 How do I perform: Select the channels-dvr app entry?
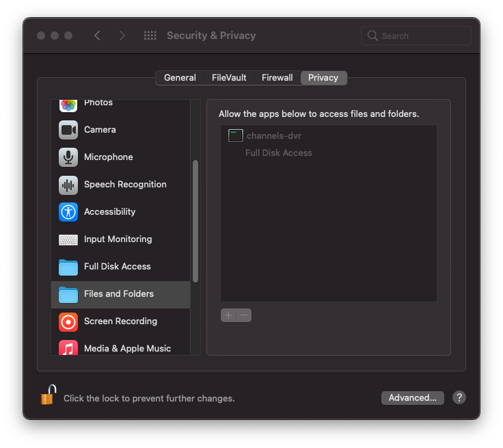click(x=273, y=136)
